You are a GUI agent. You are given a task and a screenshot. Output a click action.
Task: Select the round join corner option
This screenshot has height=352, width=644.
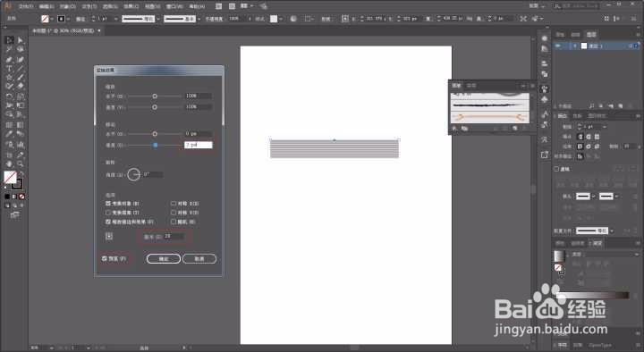589,146
